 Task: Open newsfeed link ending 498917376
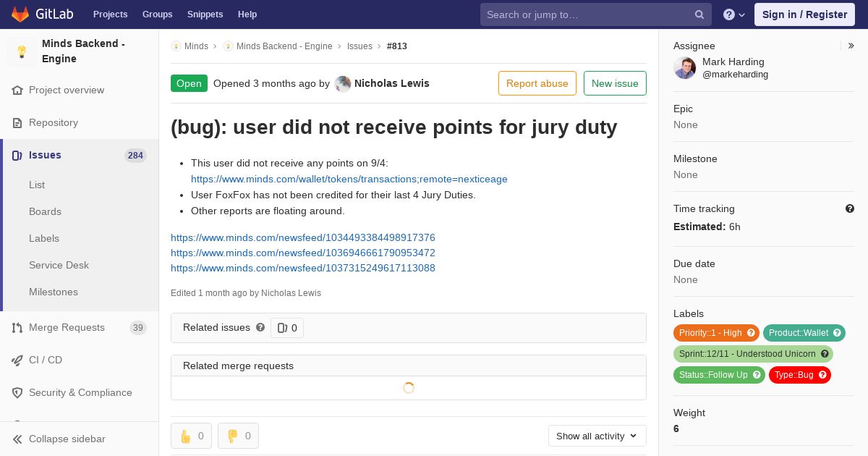[303, 238]
